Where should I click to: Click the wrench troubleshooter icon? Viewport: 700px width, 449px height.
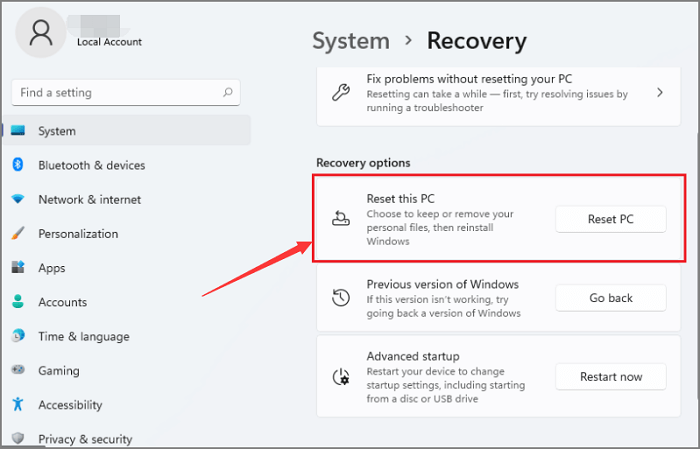(x=341, y=92)
